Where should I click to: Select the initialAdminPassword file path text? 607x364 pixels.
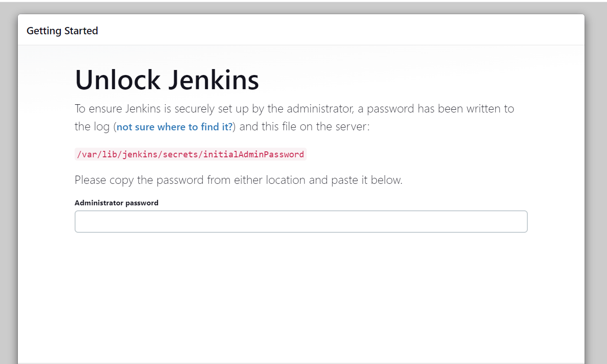tap(190, 154)
